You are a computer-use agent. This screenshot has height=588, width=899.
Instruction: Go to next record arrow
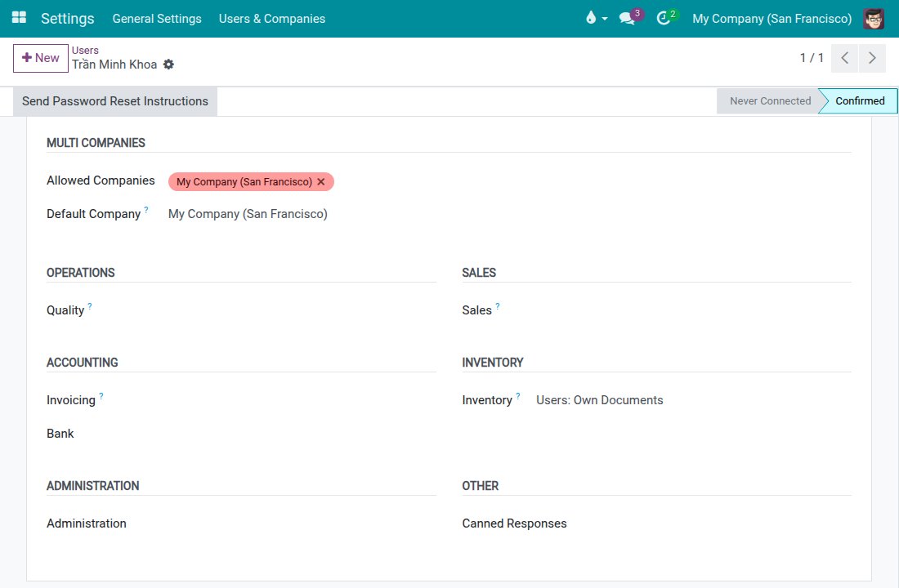(x=872, y=58)
